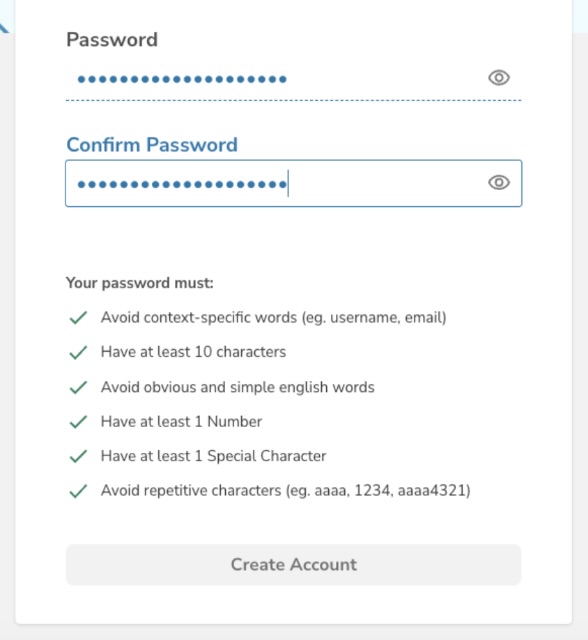The width and height of the screenshot is (588, 640).
Task: Focus the Password input field
Action: (293, 79)
